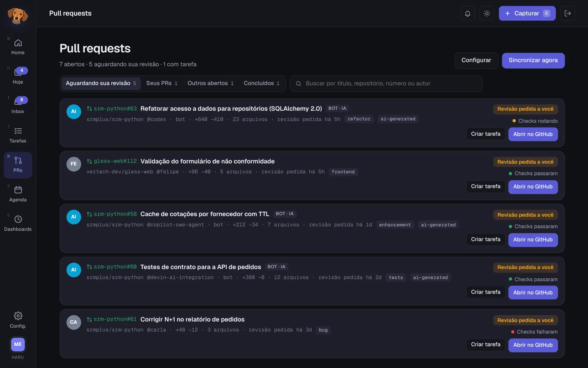The height and width of the screenshot is (368, 588).
Task: Toggle light/dark theme sun icon
Action: [x=487, y=13]
